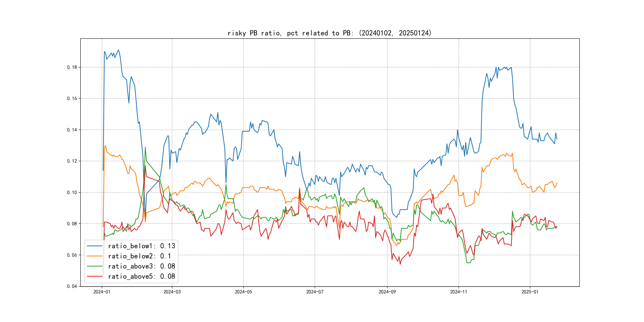644x322 pixels.
Task: Select the 'ratio_above3: 0.08' legend label
Action: coord(142,266)
